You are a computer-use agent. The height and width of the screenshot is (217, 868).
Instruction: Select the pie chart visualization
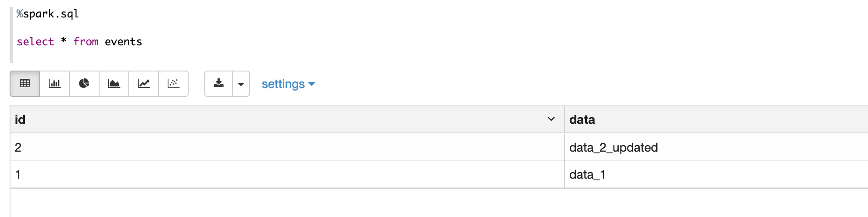coord(84,83)
